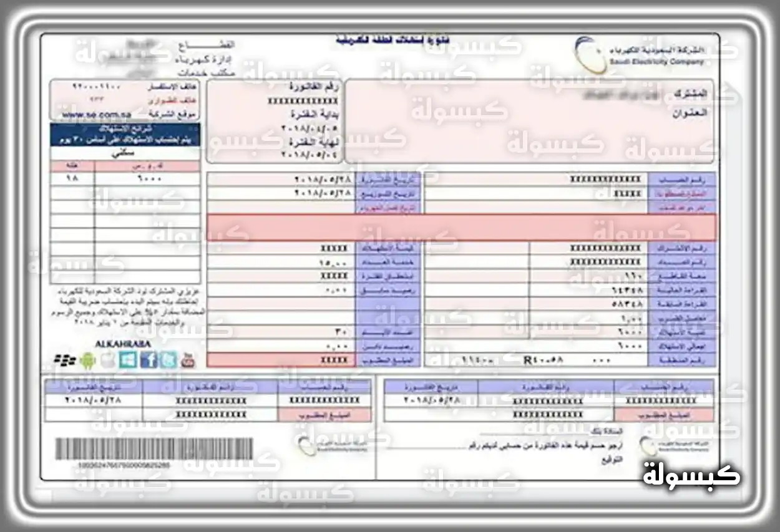This screenshot has height=532, width=780.
Task: Click the inquiry phone number in contact box
Action: (92, 85)
